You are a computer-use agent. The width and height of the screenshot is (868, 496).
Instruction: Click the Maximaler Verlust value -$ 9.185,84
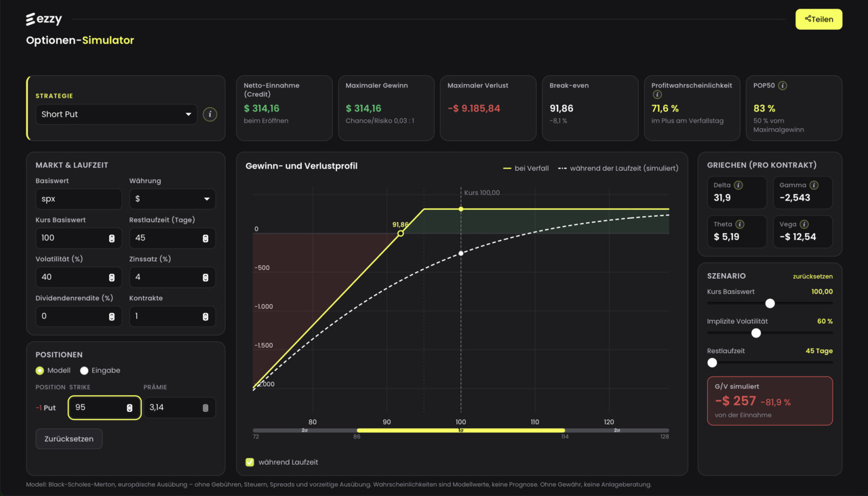(474, 108)
